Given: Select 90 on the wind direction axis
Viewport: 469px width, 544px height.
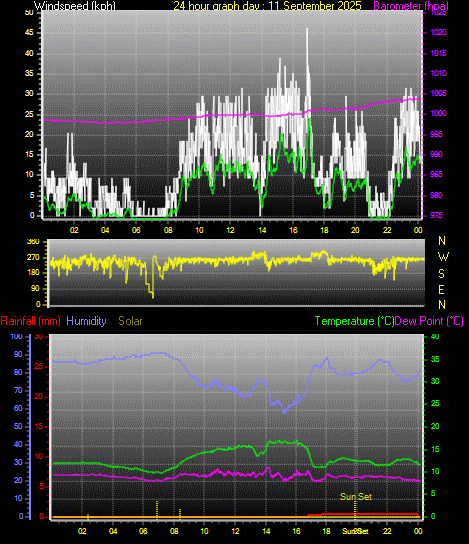Looking at the screenshot, I should (x=35, y=289).
